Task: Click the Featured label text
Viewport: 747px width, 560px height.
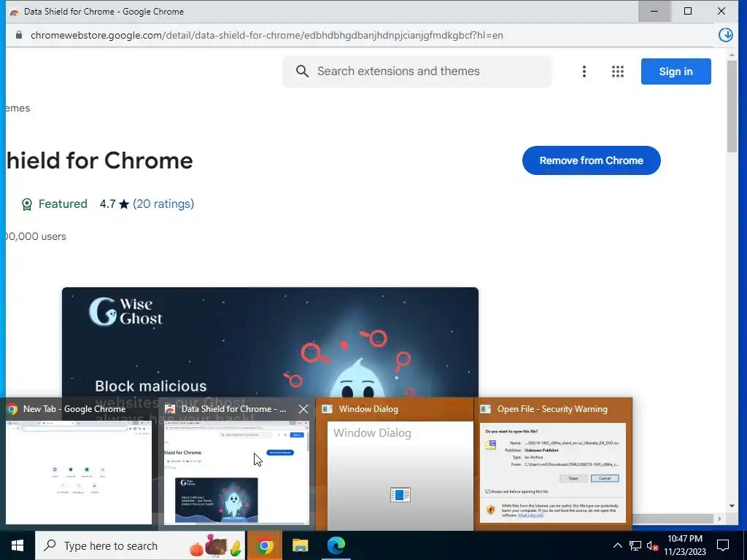Action: [x=63, y=204]
